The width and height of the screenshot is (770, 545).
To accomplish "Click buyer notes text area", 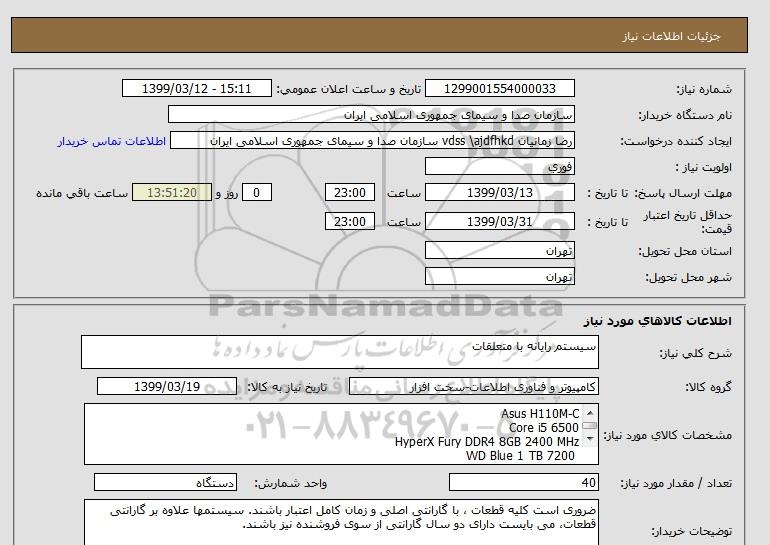I will [341, 522].
